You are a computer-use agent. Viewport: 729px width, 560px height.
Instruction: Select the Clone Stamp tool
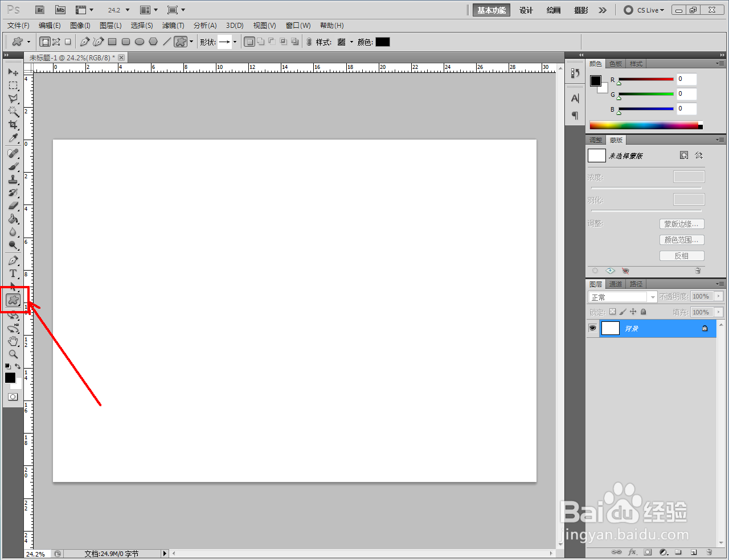coord(13,180)
